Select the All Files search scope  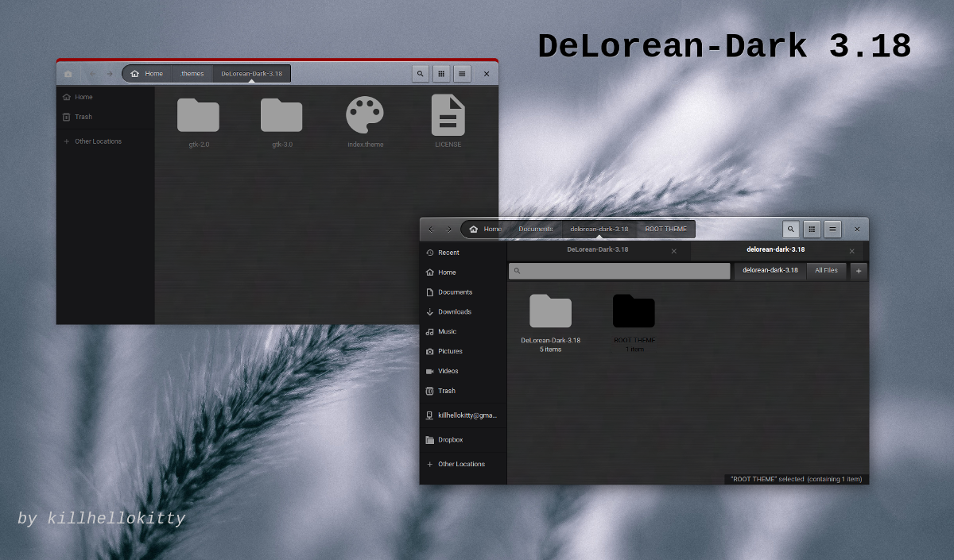(x=826, y=271)
